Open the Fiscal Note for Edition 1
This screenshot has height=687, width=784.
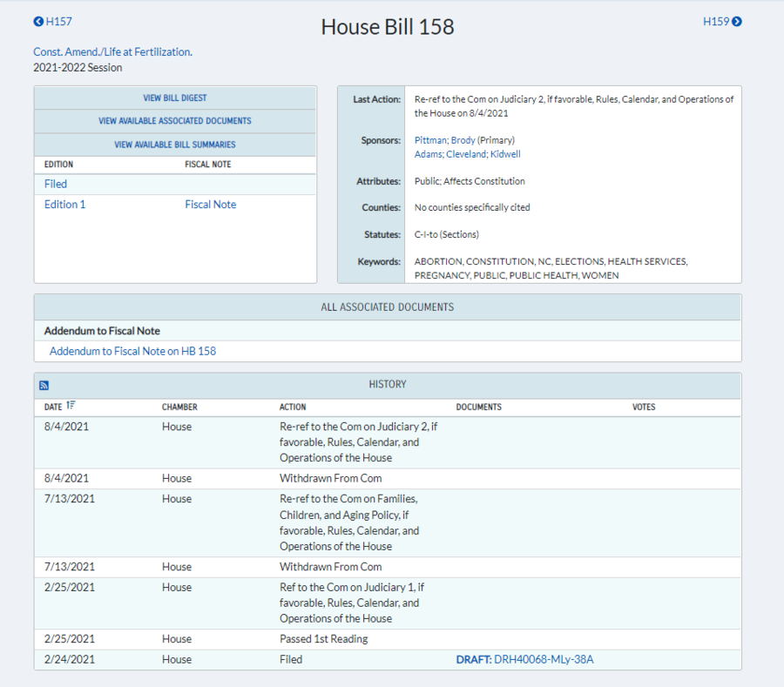[211, 205]
